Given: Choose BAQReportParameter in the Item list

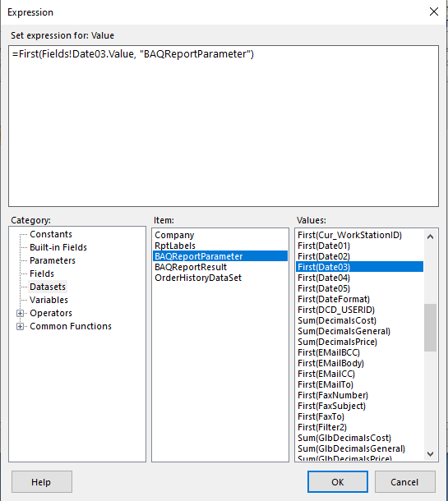Looking at the screenshot, I should tap(219, 256).
